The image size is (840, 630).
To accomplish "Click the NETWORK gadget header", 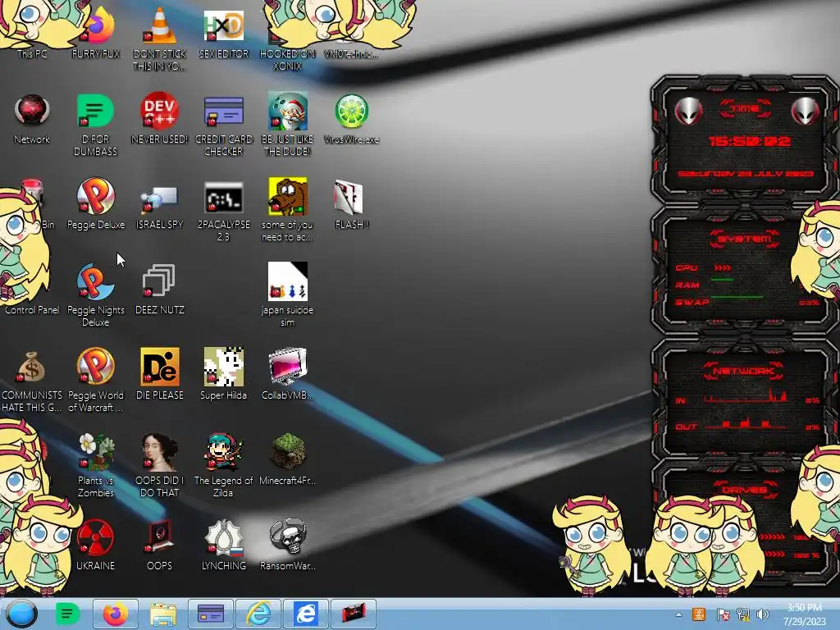I will 743,371.
